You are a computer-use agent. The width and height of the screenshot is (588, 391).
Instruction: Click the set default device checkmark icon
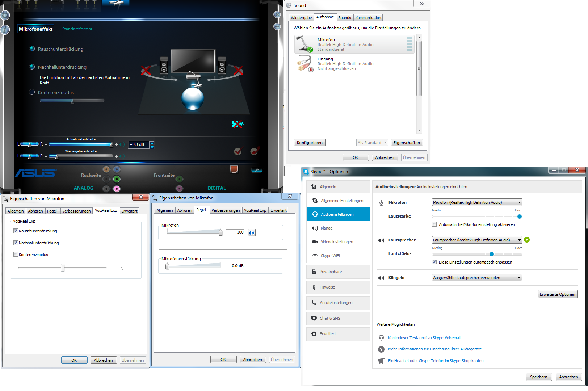point(238,151)
